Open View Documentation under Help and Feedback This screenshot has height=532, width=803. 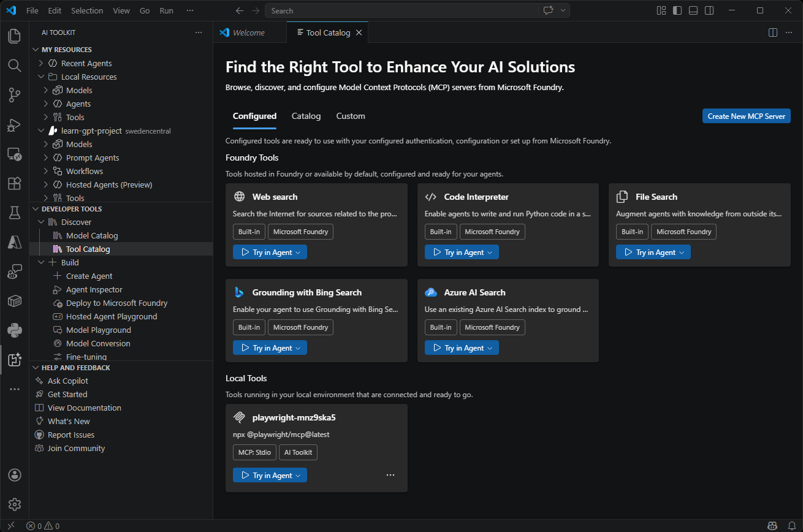pos(84,407)
